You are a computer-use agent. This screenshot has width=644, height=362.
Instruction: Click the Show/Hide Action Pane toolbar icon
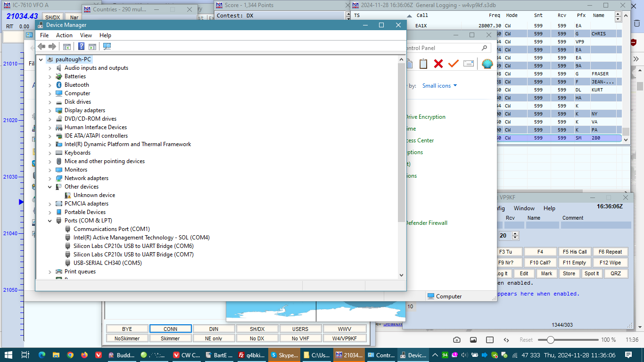click(x=92, y=46)
